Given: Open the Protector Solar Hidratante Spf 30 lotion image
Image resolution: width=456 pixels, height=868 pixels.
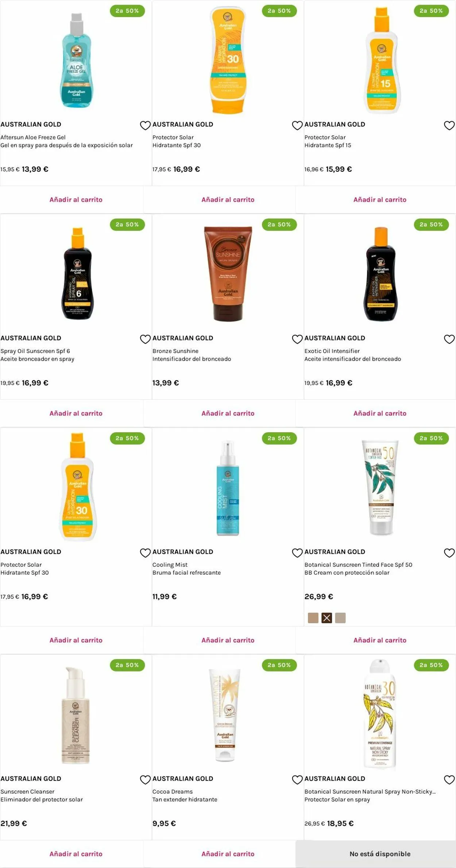Looking at the screenshot, I should click(228, 60).
